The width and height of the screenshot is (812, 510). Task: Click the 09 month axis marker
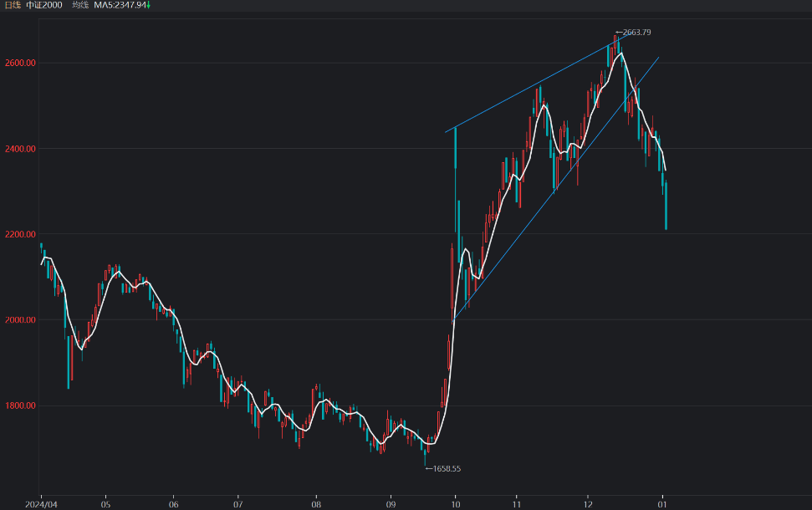391,504
